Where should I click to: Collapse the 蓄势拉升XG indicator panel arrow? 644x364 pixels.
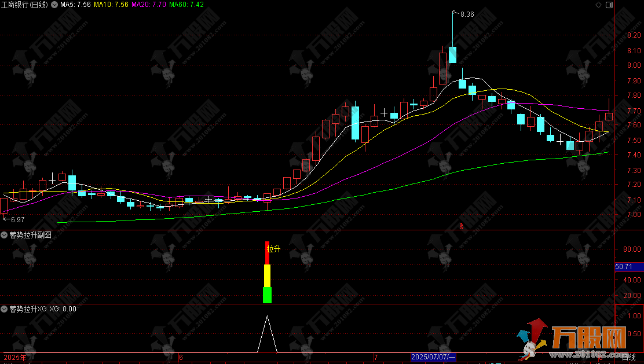[4, 309]
